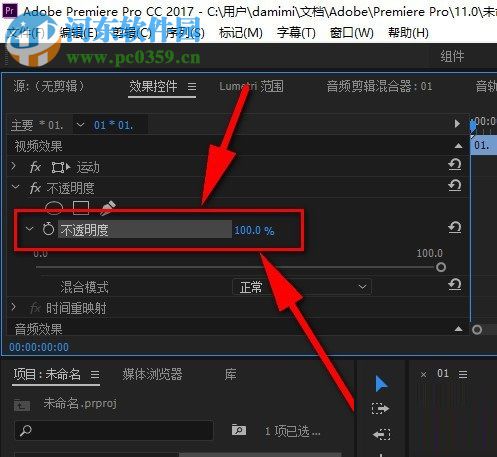Switch to the 媒体浏览器 tab
Image resolution: width=497 pixels, height=457 pixels.
[152, 374]
